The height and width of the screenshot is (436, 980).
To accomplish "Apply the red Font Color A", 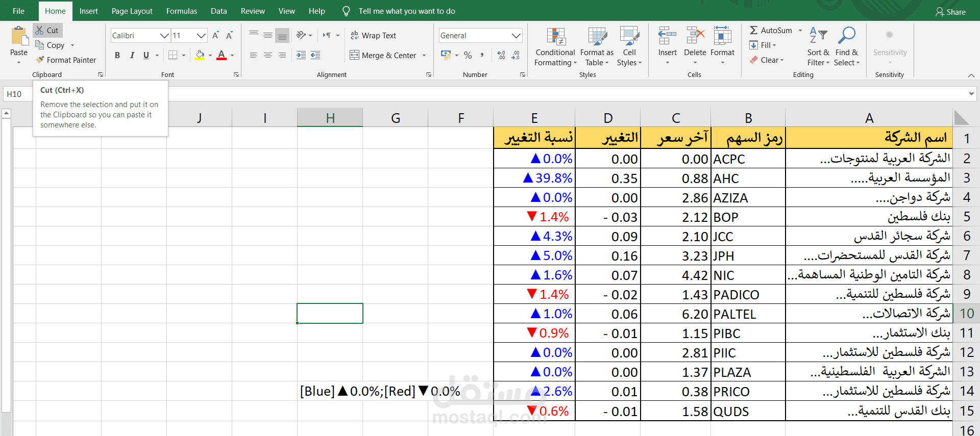I will (222, 55).
